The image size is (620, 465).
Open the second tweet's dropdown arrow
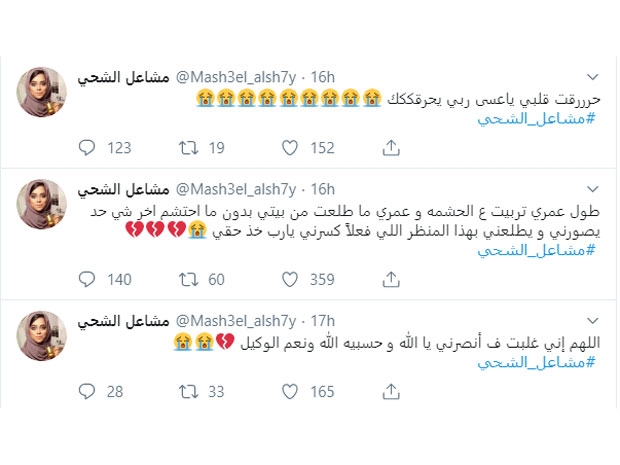click(x=591, y=189)
